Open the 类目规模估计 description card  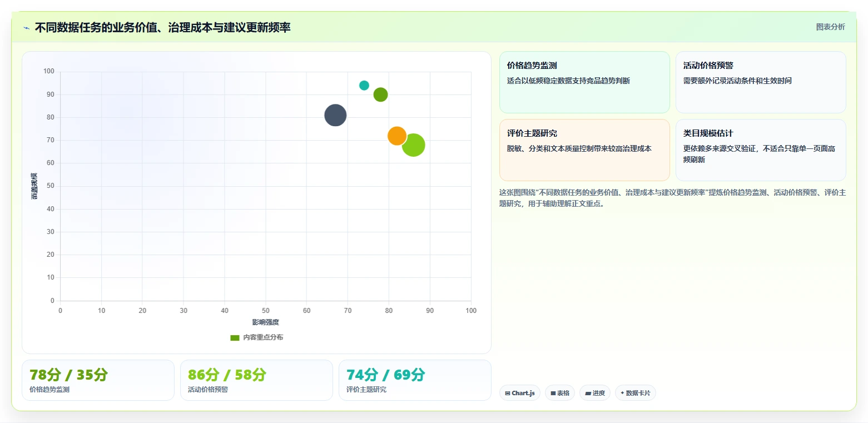tap(761, 150)
